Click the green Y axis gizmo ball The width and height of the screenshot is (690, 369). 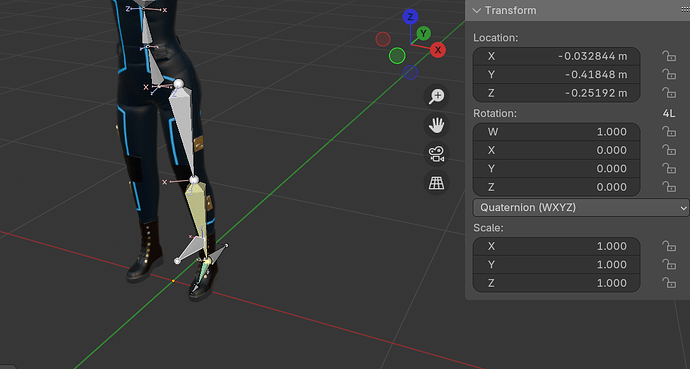click(x=423, y=33)
